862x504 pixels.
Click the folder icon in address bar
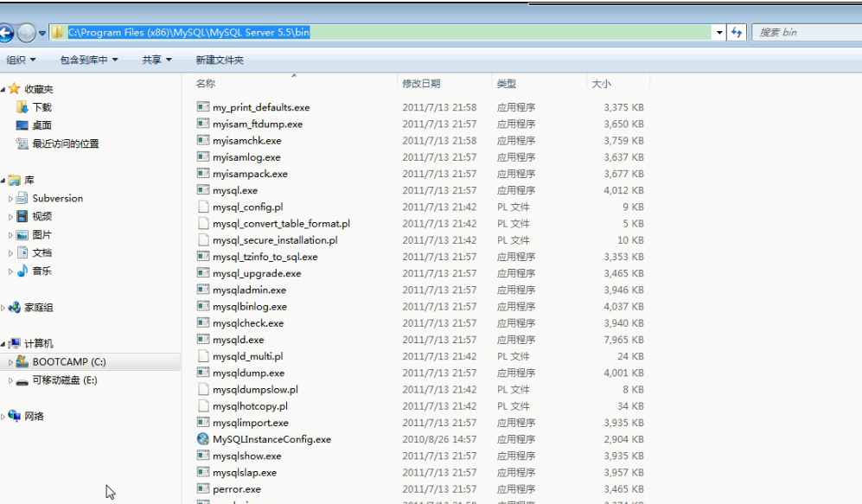click(x=57, y=33)
